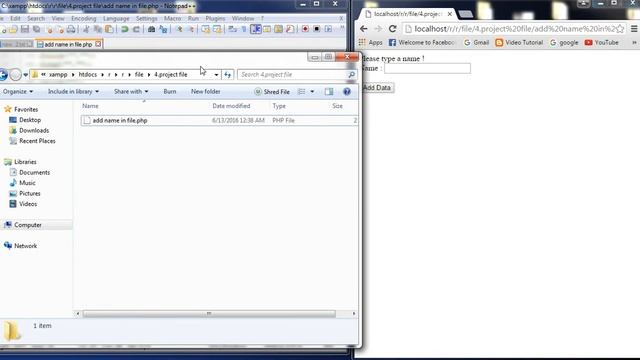Expand the Include in library dropdown
Screen dimensions: 640x360
73,92
